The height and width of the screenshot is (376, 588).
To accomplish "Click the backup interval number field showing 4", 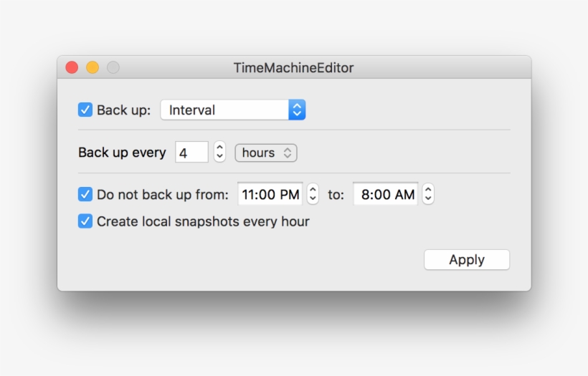I will click(191, 153).
